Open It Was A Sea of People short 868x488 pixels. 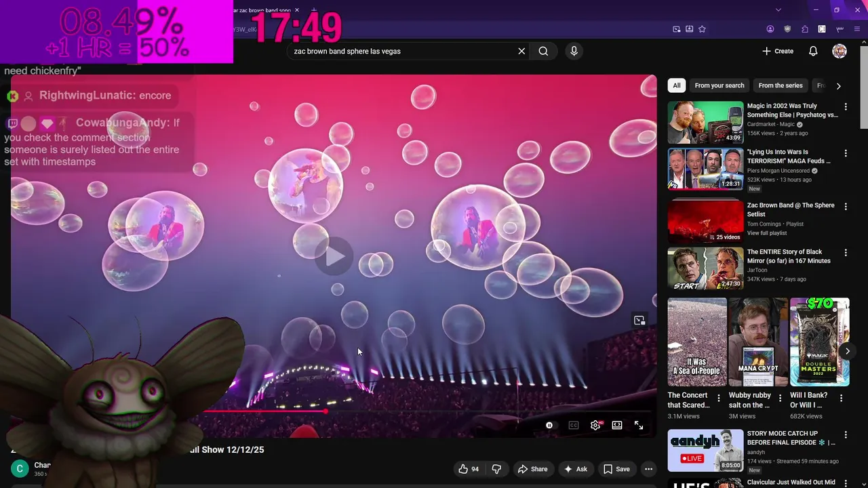pos(697,342)
